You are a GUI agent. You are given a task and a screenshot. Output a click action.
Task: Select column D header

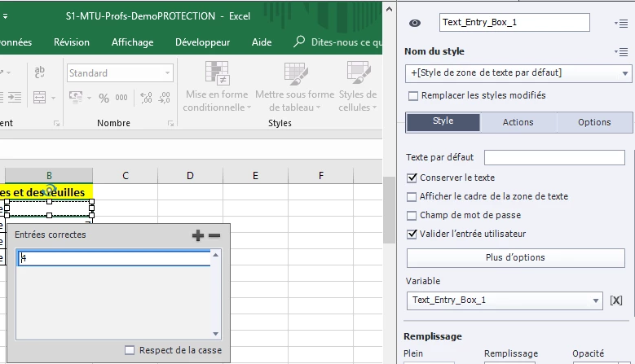[190, 176]
